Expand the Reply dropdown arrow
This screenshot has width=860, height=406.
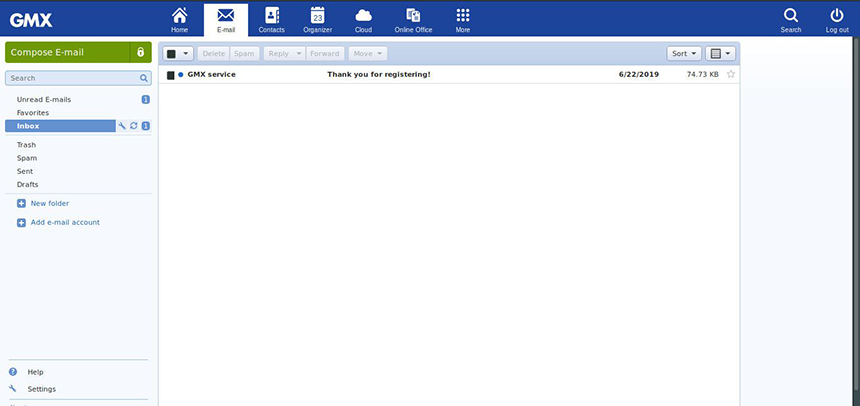(299, 54)
